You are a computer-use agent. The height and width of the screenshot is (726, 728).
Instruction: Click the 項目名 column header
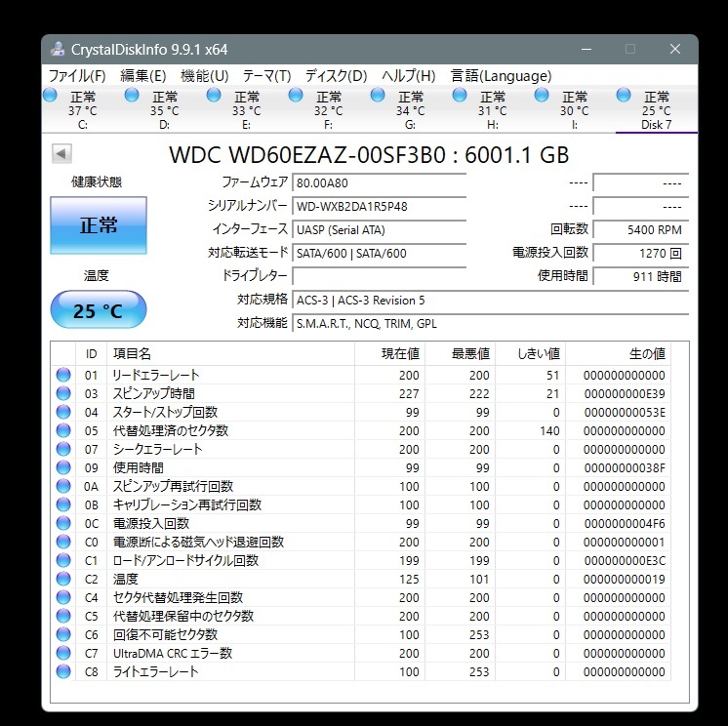(230, 353)
